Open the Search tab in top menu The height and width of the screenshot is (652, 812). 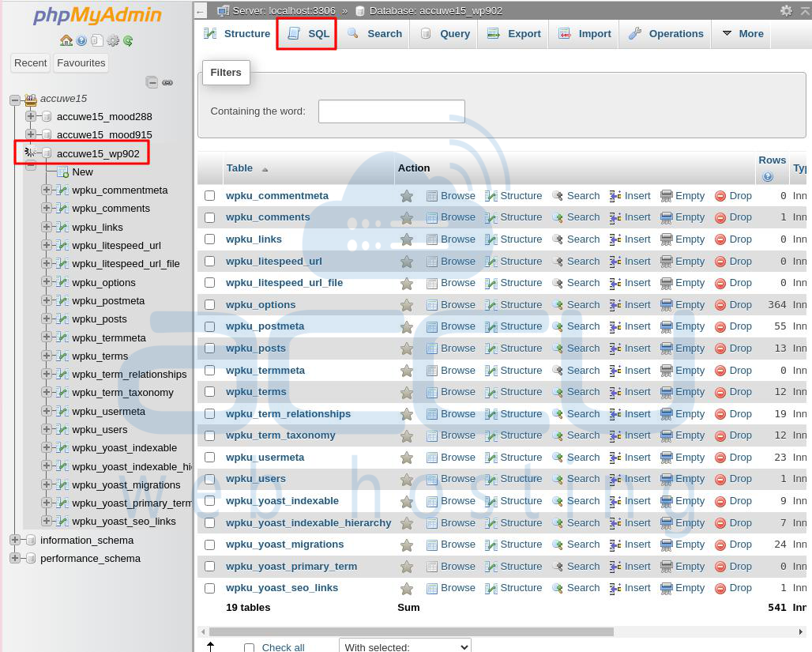click(374, 34)
